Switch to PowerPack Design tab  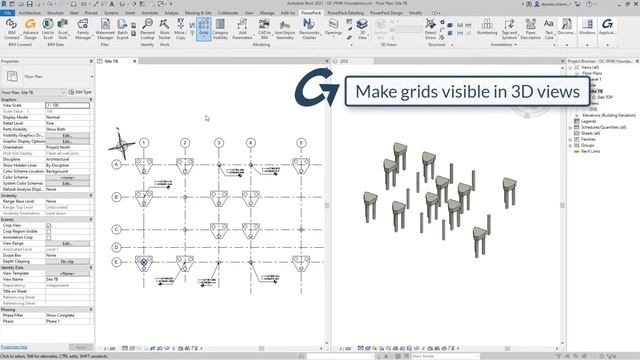pyautogui.click(x=386, y=13)
